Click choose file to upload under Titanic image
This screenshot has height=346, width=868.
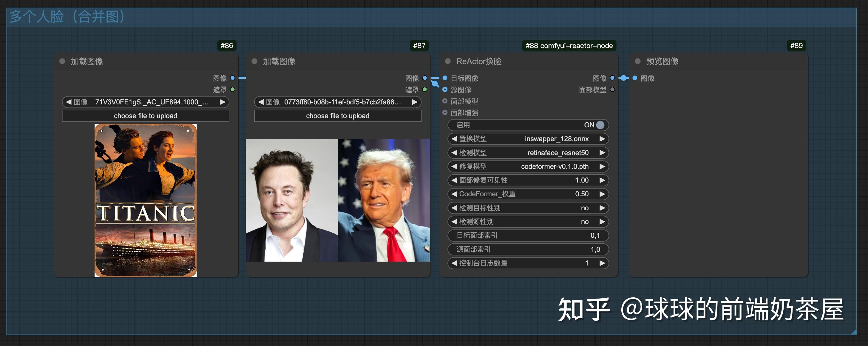point(146,116)
